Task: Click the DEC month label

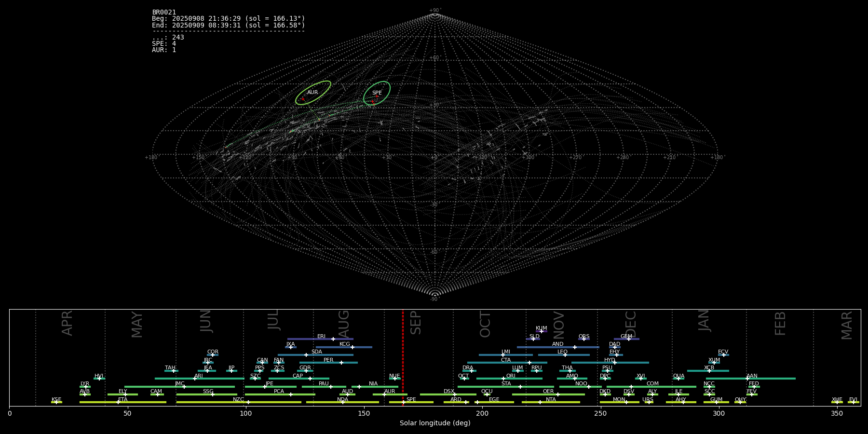Action: click(630, 325)
